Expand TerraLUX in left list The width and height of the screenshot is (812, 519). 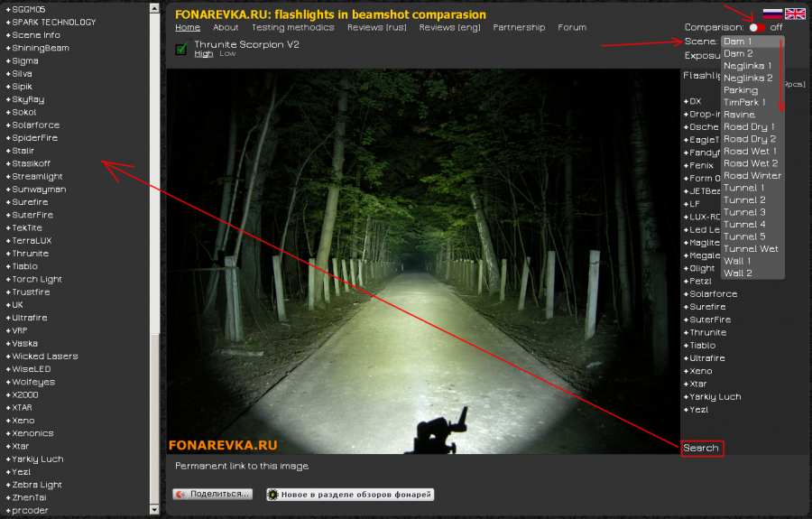click(x=29, y=241)
